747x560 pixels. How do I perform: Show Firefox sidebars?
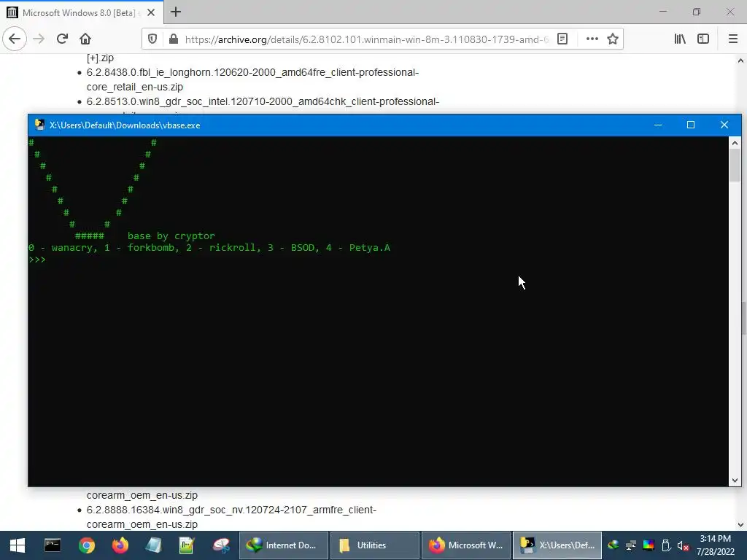point(703,39)
